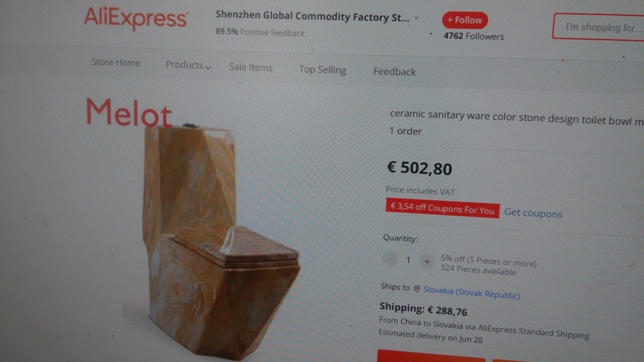Click the red coupons banner
644x362 pixels.
point(442,208)
